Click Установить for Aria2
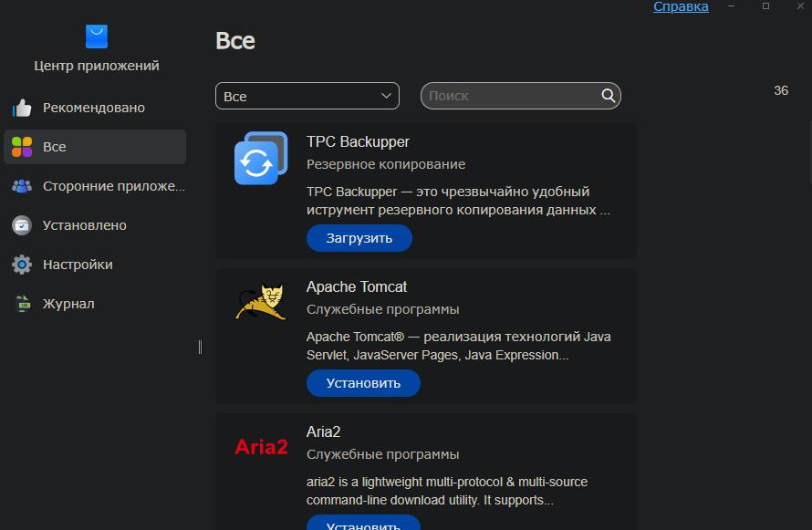Viewport: 812px width, 530px height. [x=363, y=523]
